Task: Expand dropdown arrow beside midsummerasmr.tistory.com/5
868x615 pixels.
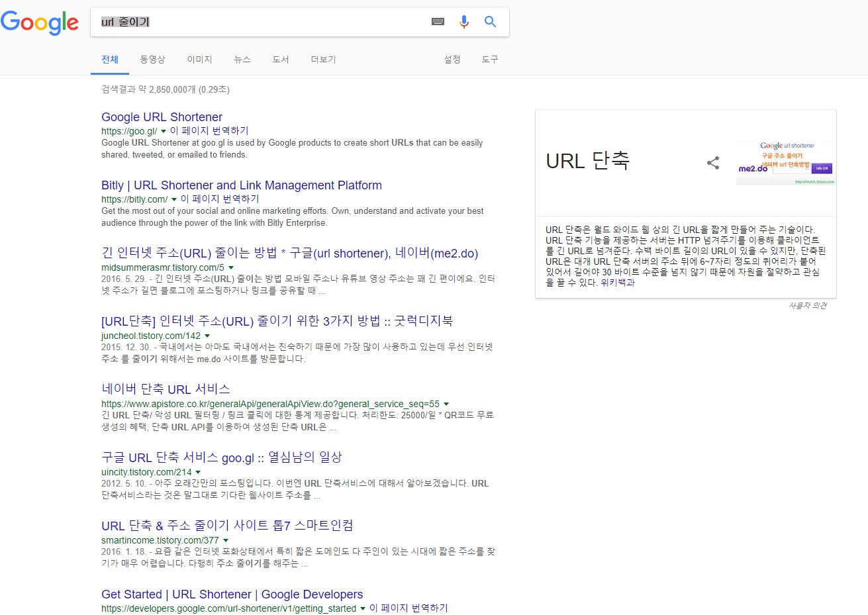Action: tap(231, 268)
